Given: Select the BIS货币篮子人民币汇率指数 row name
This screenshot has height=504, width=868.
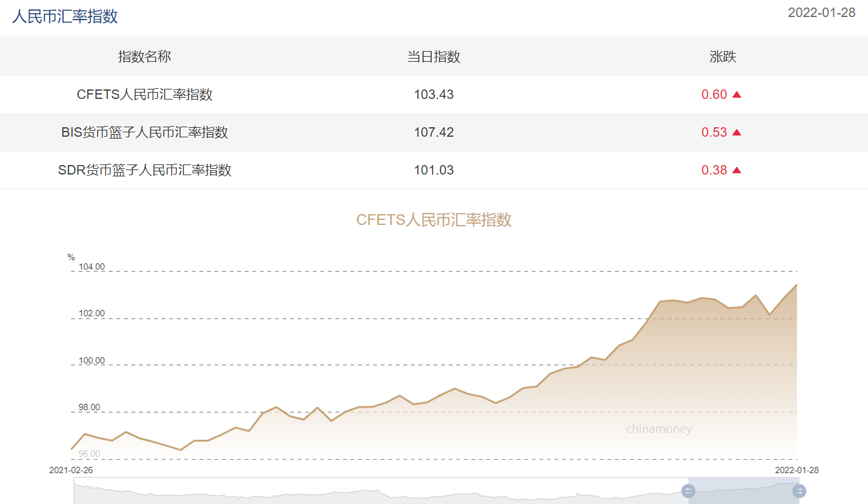Looking at the screenshot, I should pos(144,132).
